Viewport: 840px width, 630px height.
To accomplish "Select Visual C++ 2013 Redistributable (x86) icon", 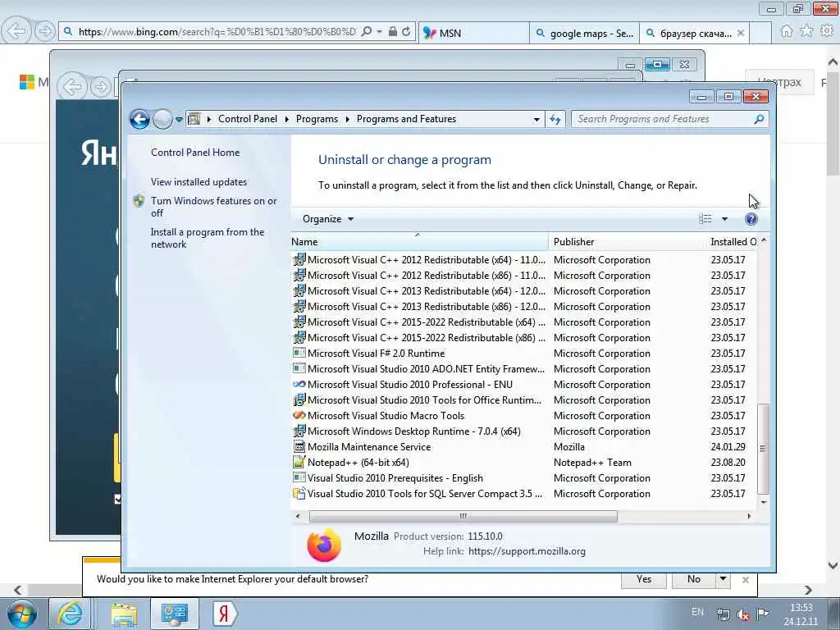I will [299, 307].
